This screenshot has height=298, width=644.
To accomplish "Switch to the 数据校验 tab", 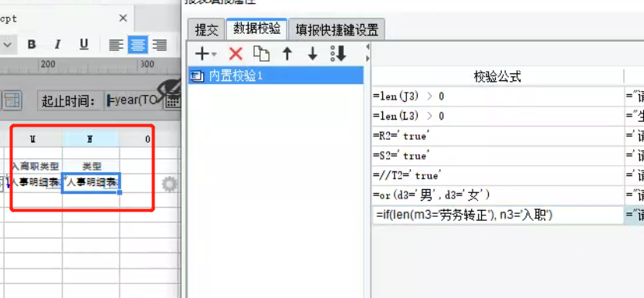I will (257, 29).
